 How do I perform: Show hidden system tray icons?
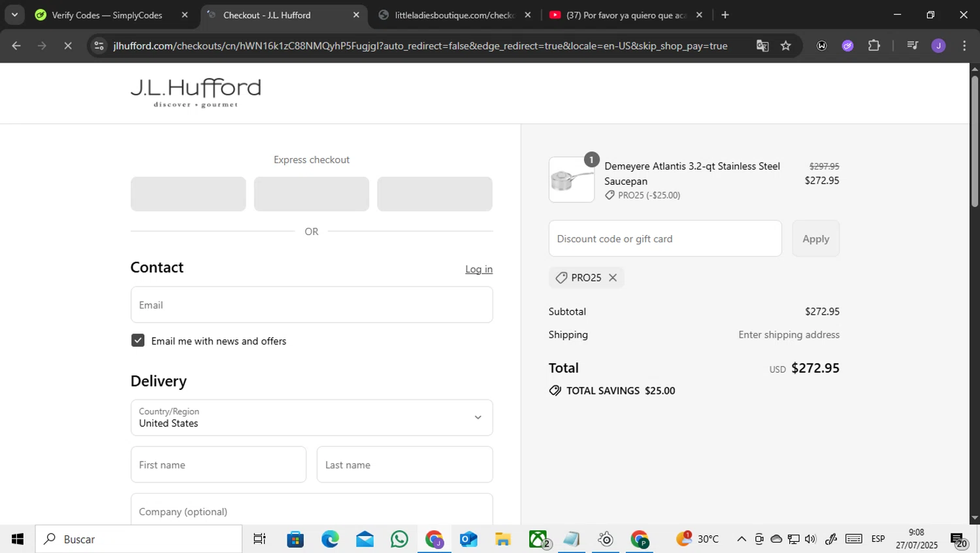(x=741, y=539)
